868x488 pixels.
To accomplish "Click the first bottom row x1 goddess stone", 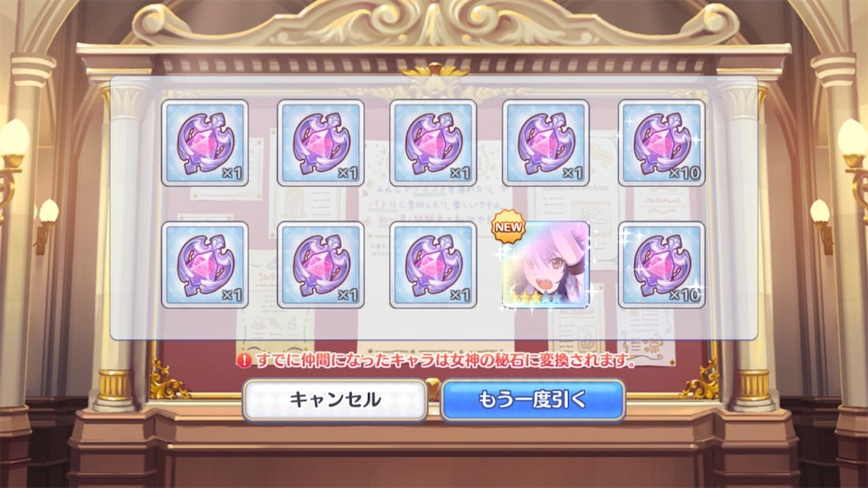I will (205, 265).
